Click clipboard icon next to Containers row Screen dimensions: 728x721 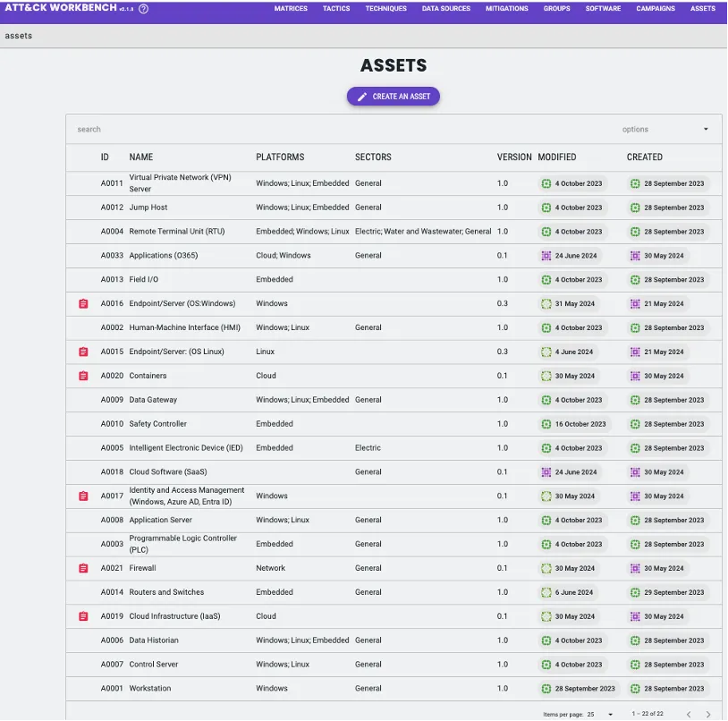point(83,377)
